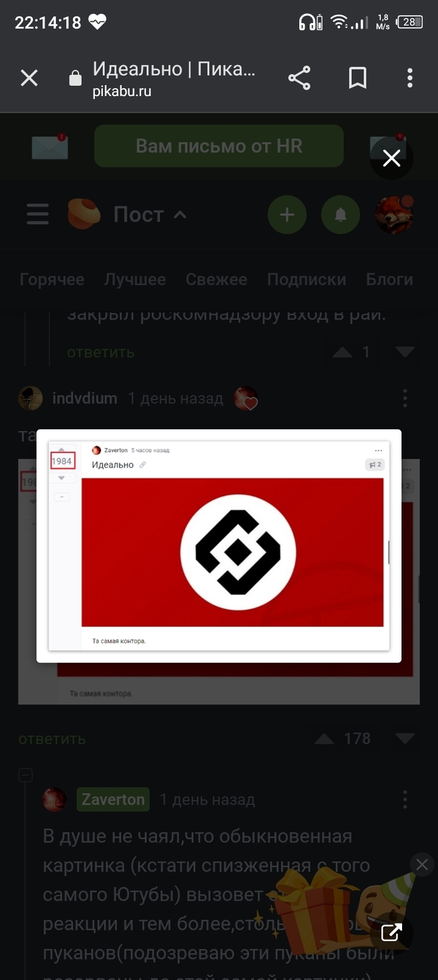Downvote the comment with 178 rating
The image size is (438, 980).
point(405,739)
